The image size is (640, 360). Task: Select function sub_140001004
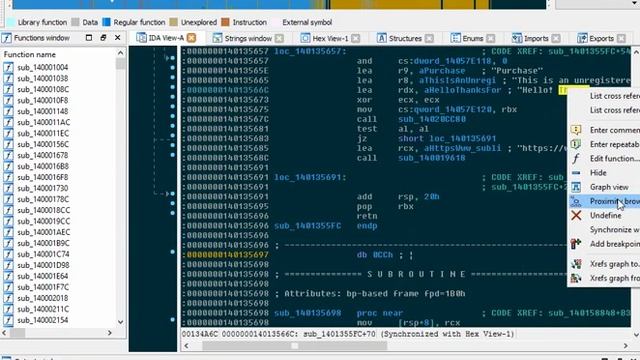(x=42, y=67)
